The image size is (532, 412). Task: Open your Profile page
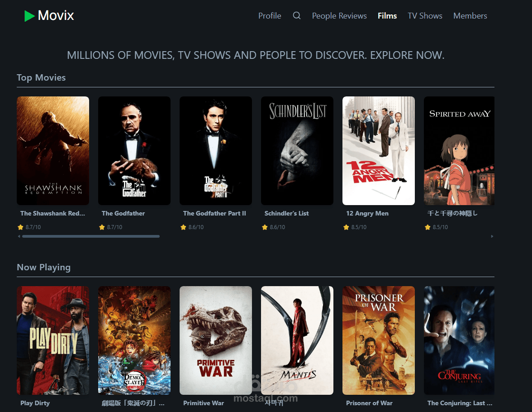point(270,15)
